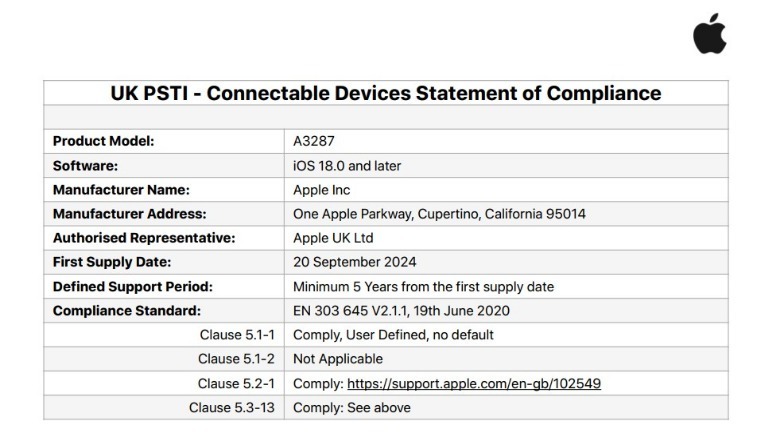Click the 20 September 2024 date

click(x=354, y=262)
